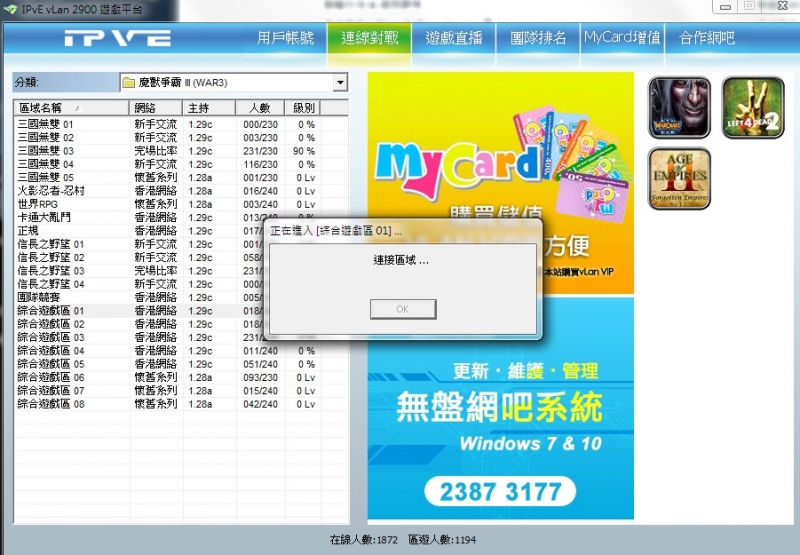Click the 連接區域 message text
Image resolution: width=800 pixels, height=555 pixels.
point(401,261)
